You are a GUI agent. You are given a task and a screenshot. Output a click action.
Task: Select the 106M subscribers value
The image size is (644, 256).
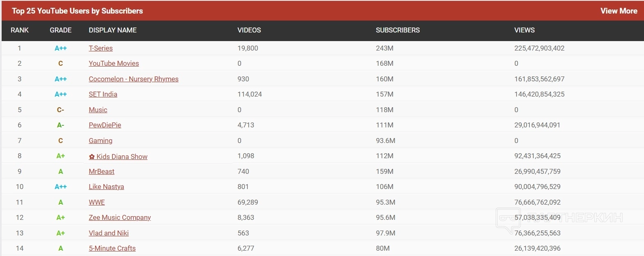[x=384, y=187]
